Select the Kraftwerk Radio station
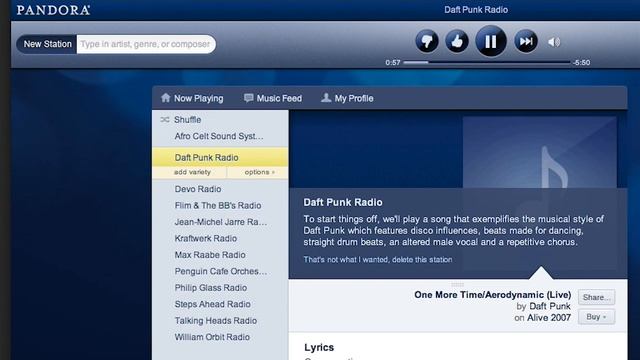 pos(220,238)
